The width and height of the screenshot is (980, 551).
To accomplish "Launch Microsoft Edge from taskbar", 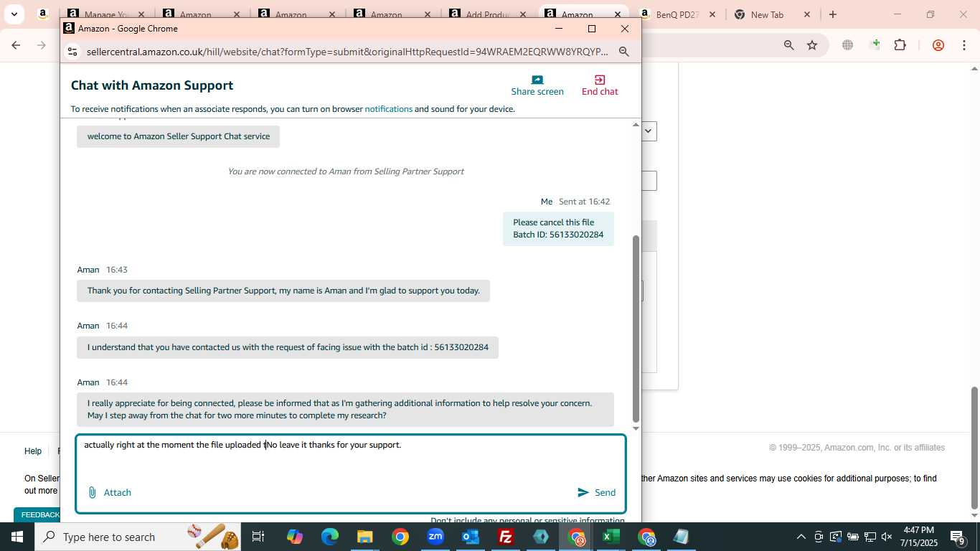I will pyautogui.click(x=329, y=537).
